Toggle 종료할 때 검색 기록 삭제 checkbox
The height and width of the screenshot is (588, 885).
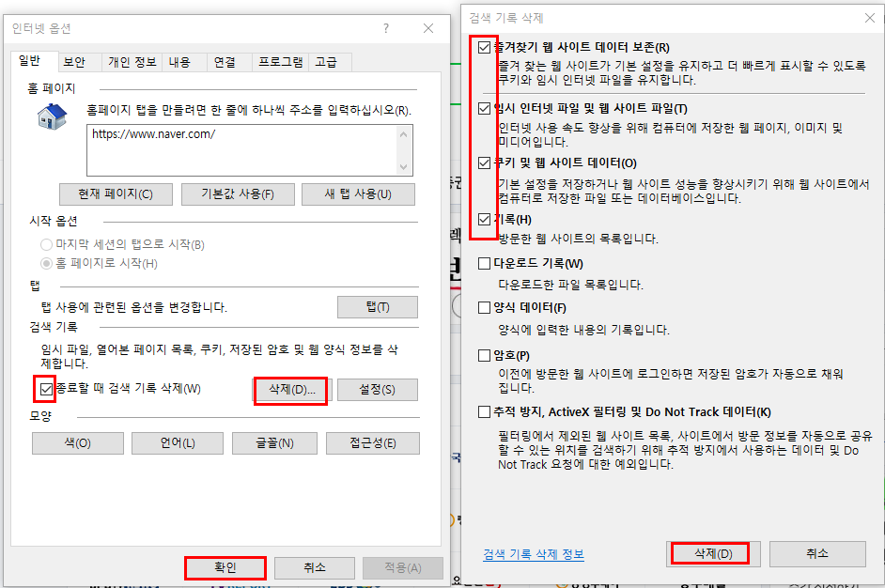click(x=46, y=389)
